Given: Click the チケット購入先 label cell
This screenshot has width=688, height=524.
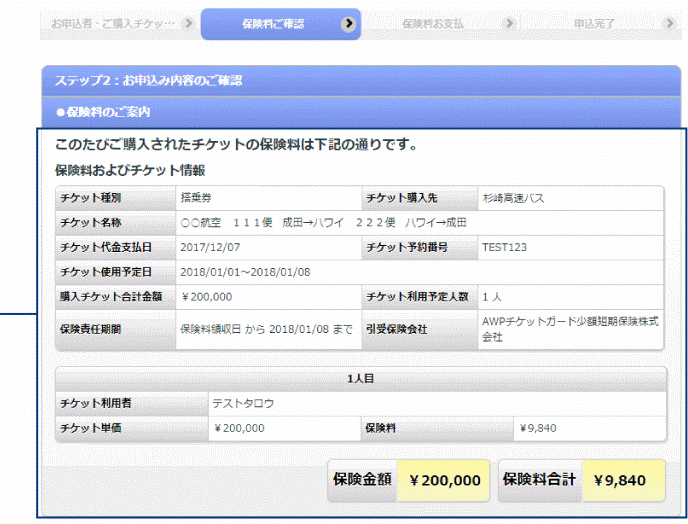Looking at the screenshot, I should 419,198.
